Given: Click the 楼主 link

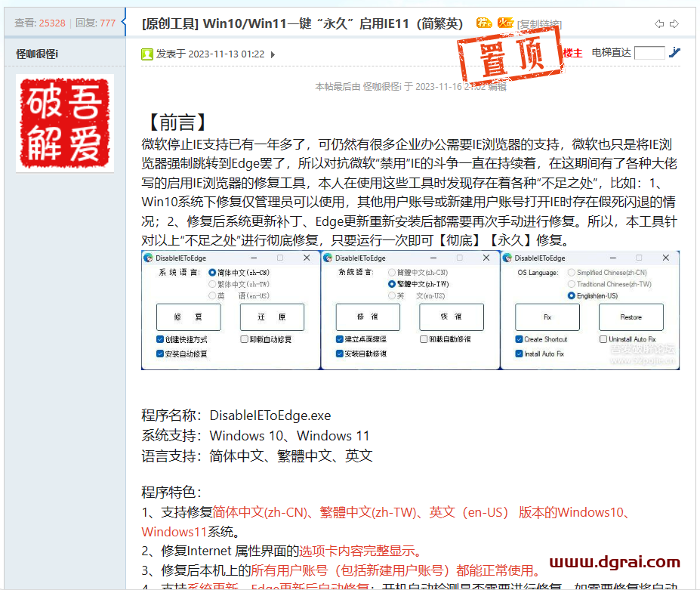Looking at the screenshot, I should (573, 53).
